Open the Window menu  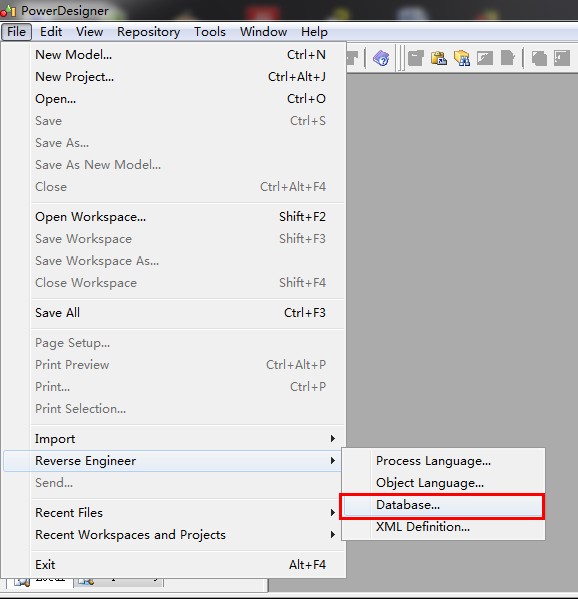[263, 32]
